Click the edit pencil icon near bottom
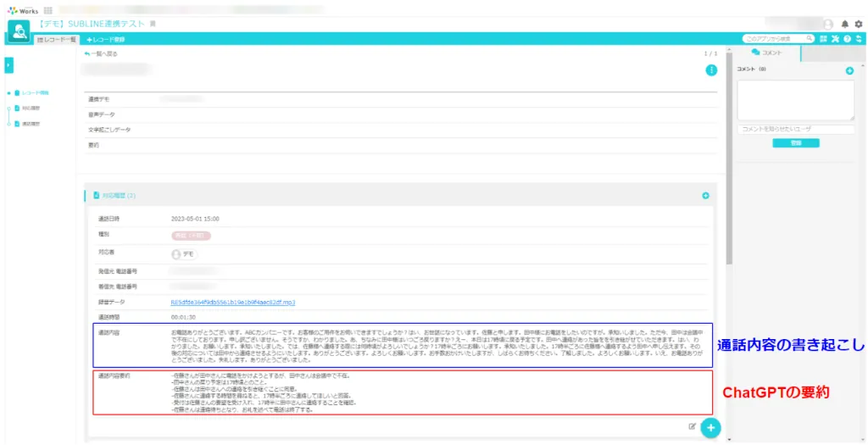The width and height of the screenshot is (868, 445). pyautogui.click(x=692, y=426)
